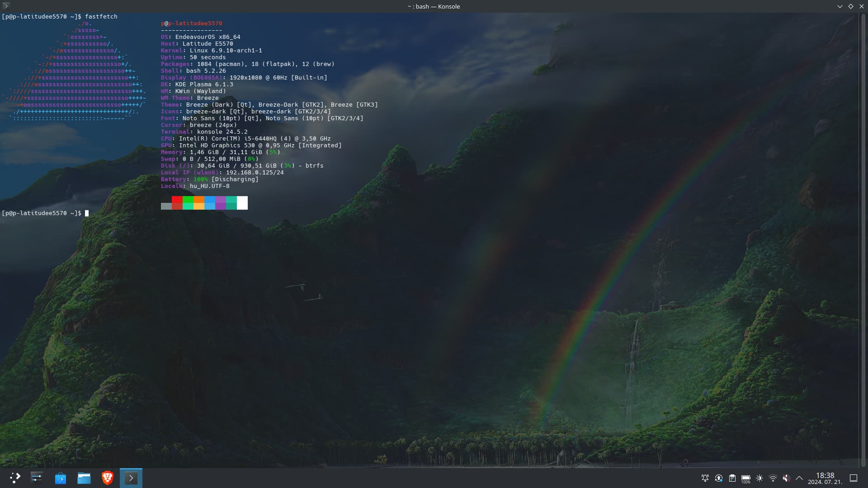
Task: Open the application launcher
Action: pyautogui.click(x=15, y=478)
